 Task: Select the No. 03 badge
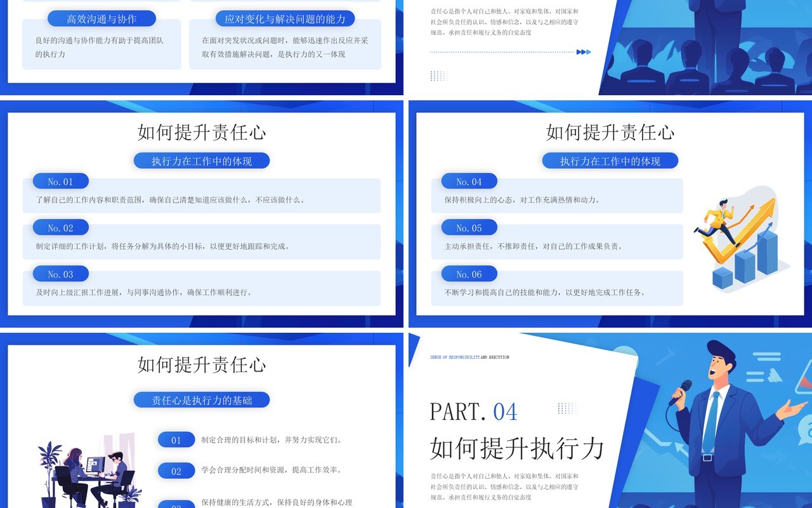[60, 274]
